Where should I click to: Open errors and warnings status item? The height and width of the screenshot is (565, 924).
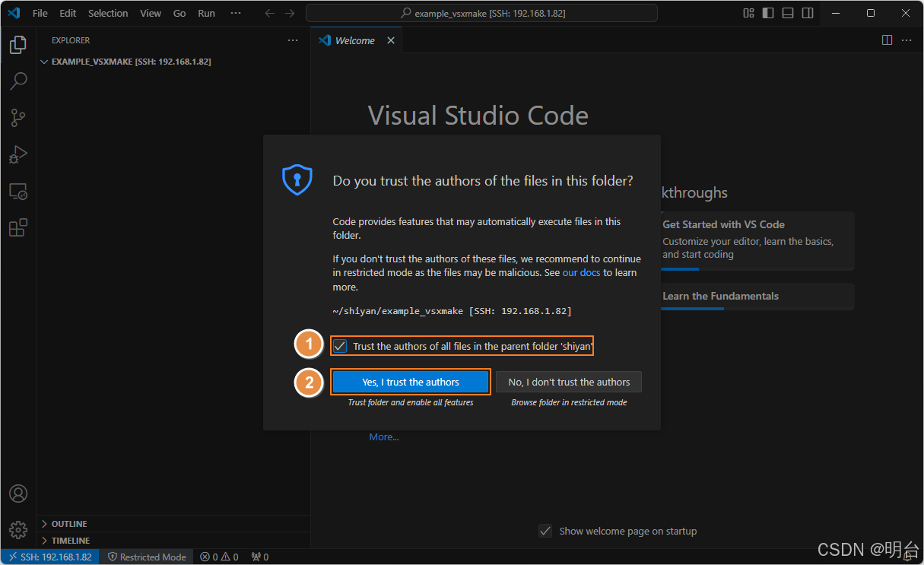click(x=219, y=557)
